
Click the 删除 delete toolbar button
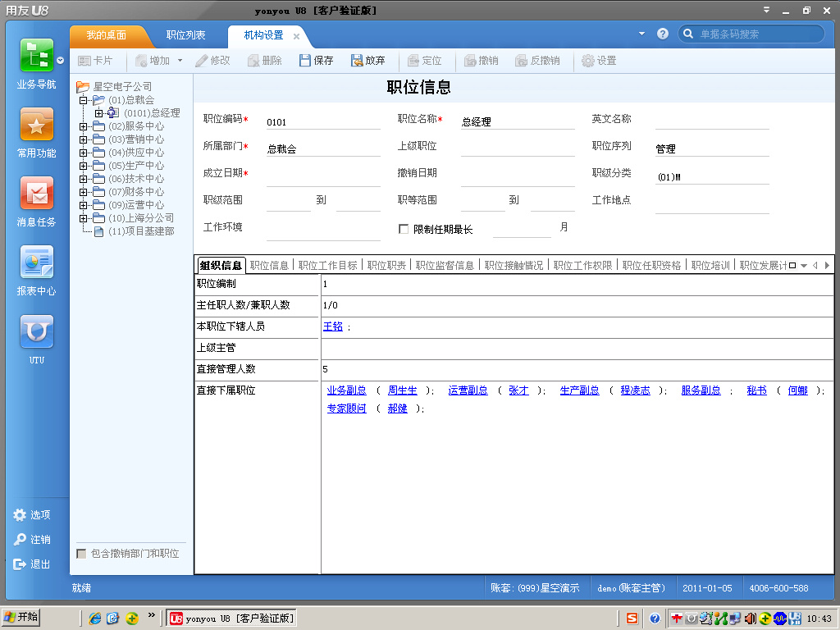coord(265,61)
